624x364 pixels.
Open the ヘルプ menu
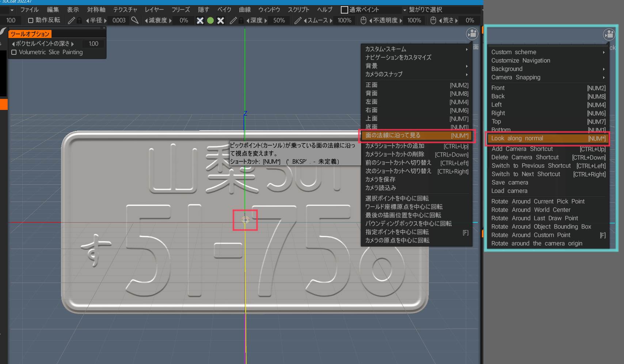(x=325, y=10)
